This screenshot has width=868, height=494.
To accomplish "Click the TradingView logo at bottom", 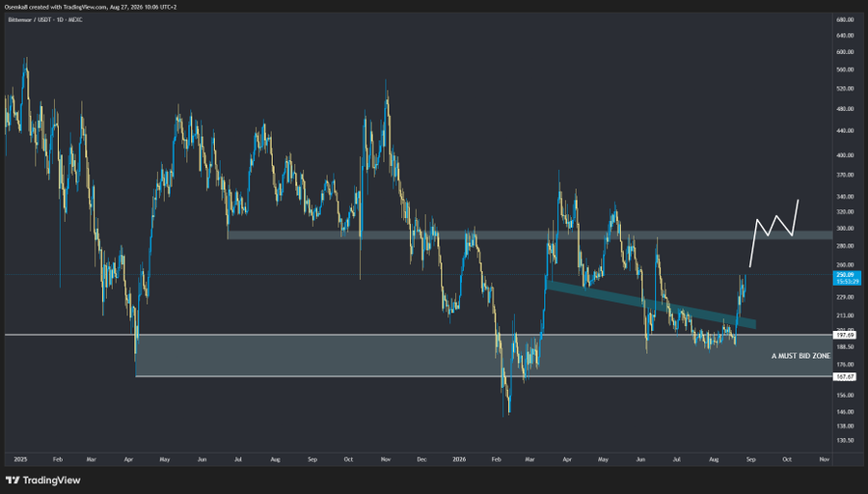I will pyautogui.click(x=43, y=480).
